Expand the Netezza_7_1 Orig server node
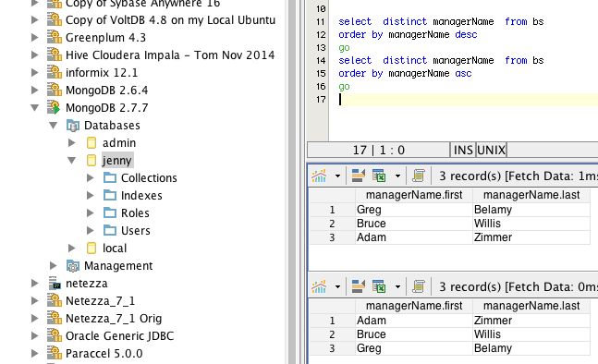The height and width of the screenshot is (364, 598). click(35, 318)
